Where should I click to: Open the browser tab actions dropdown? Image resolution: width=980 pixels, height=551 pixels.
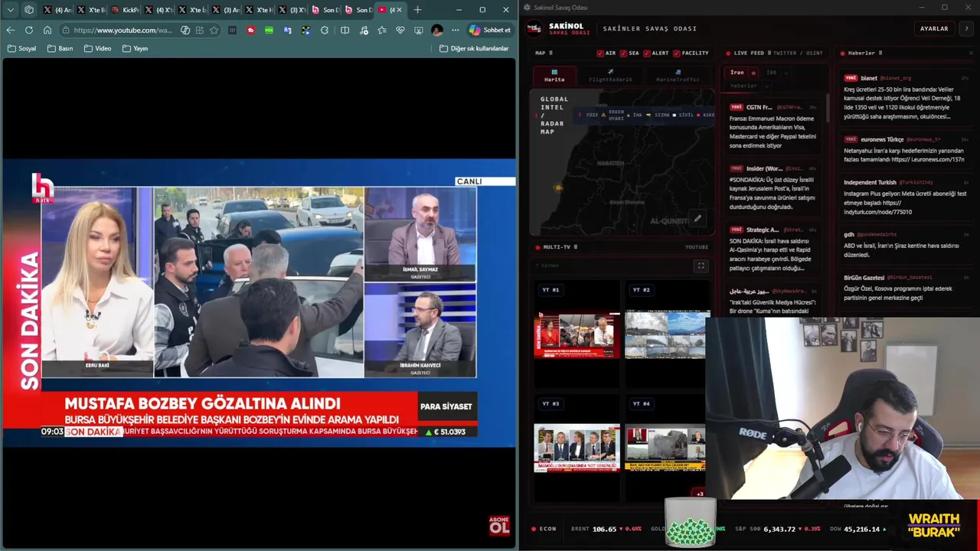(x=11, y=10)
